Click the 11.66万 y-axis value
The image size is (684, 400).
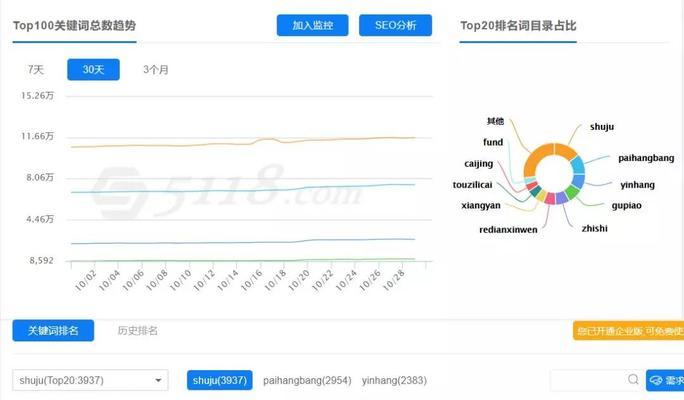point(38,136)
